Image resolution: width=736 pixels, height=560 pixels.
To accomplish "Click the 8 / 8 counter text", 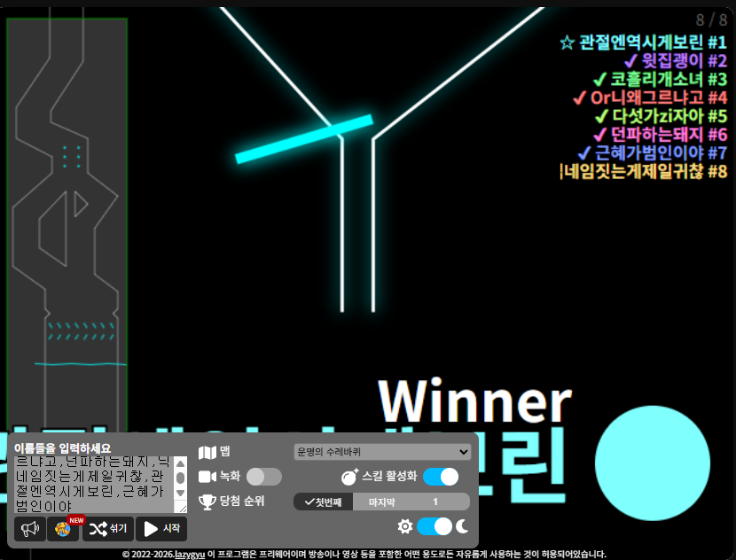I will (x=711, y=20).
